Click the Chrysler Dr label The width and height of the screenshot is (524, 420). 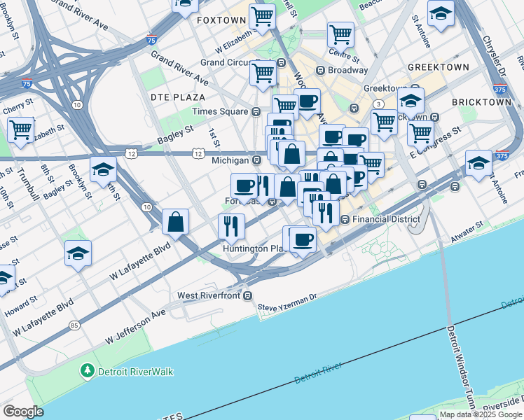(494, 56)
